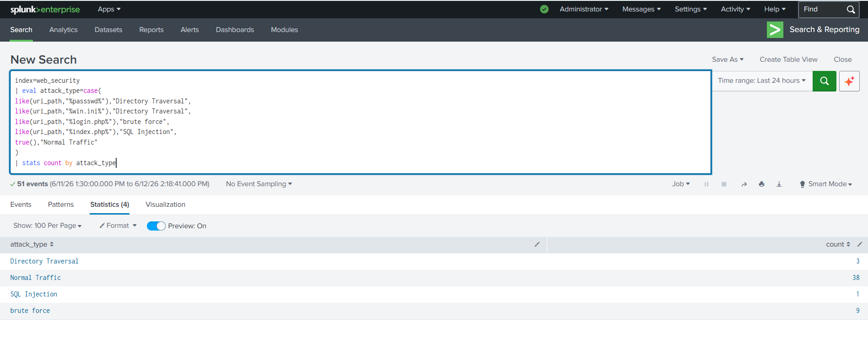Open the Format options dropdown
The image size is (868, 344).
pyautogui.click(x=118, y=226)
